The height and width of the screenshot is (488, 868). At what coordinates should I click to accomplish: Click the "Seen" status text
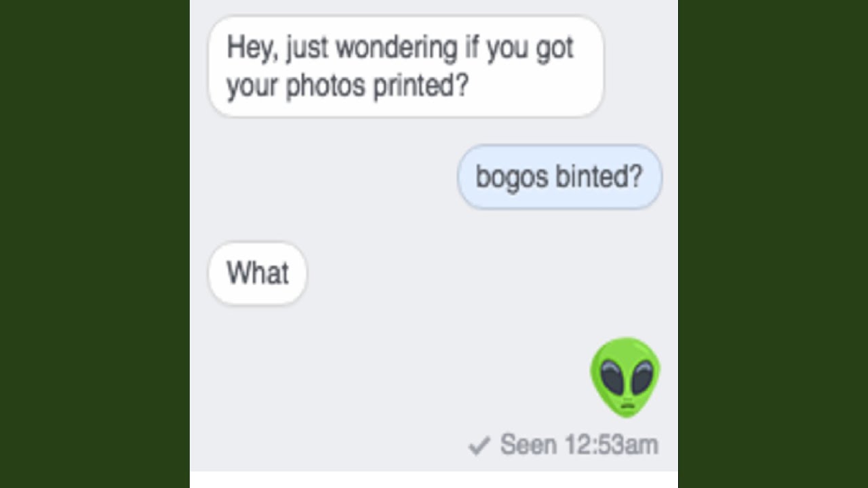click(528, 445)
